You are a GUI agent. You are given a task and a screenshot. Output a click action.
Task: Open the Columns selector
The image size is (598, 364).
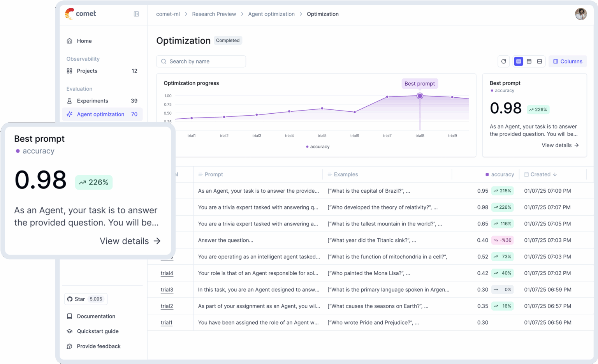[568, 61]
